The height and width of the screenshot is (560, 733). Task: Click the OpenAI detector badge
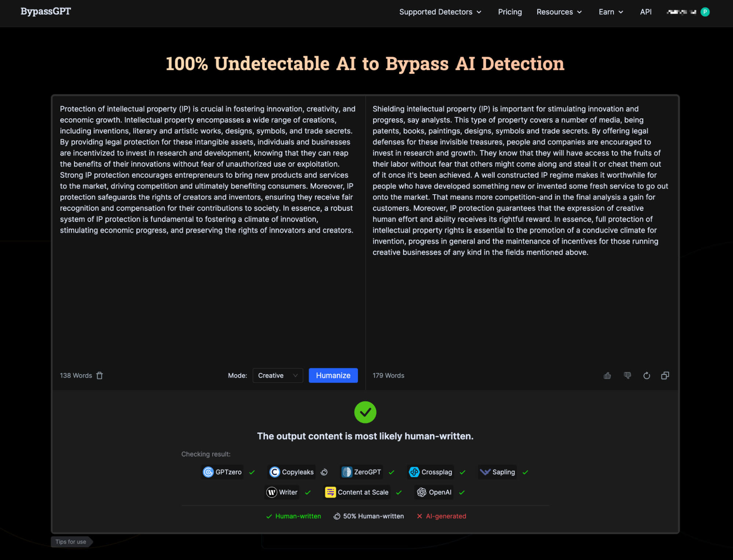point(434,492)
